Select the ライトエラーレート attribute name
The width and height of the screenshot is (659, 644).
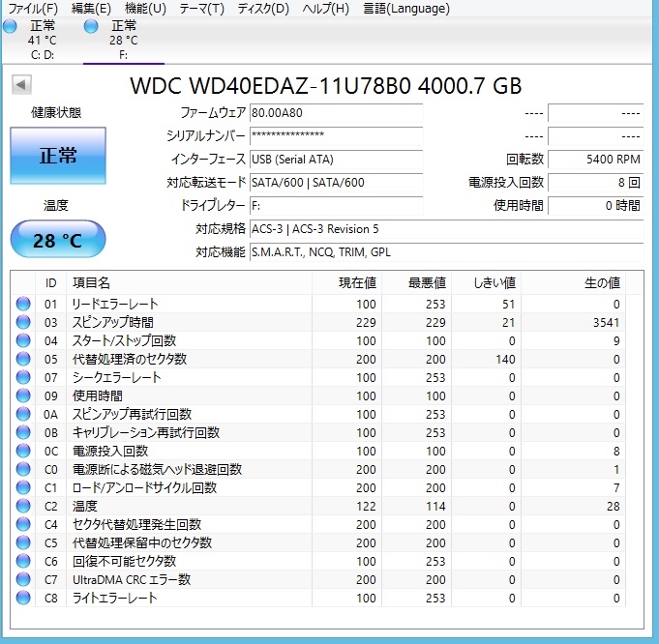(115, 598)
